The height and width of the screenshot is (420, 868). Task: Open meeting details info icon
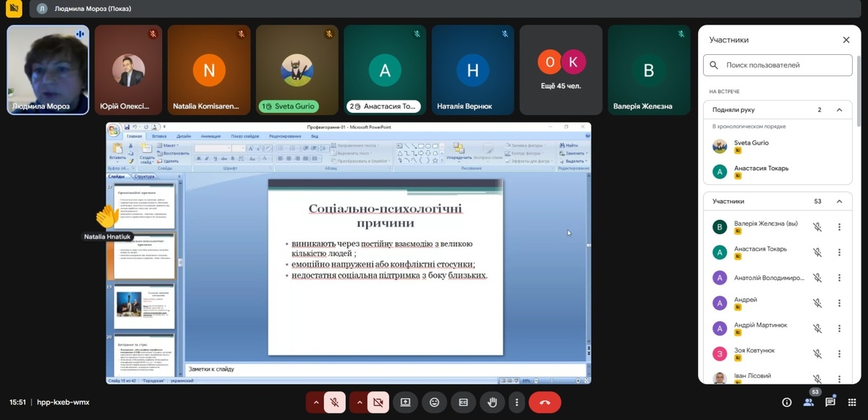click(787, 402)
